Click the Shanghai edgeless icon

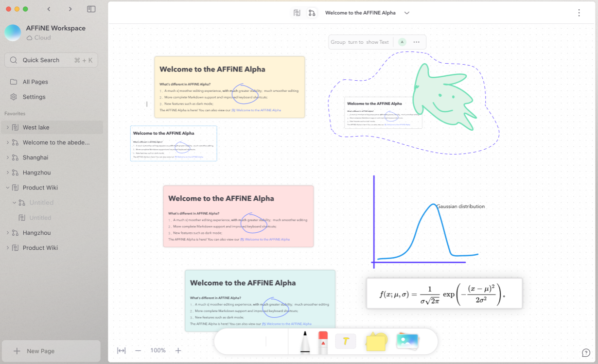coord(15,157)
